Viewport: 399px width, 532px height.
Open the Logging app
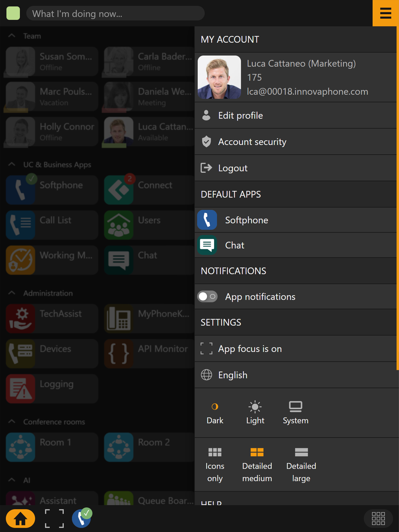click(x=52, y=389)
